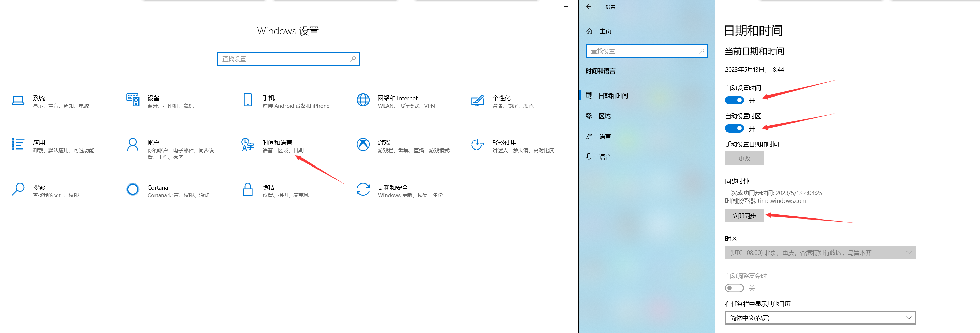Open the 手机 (Phone) icon

pyautogui.click(x=248, y=100)
